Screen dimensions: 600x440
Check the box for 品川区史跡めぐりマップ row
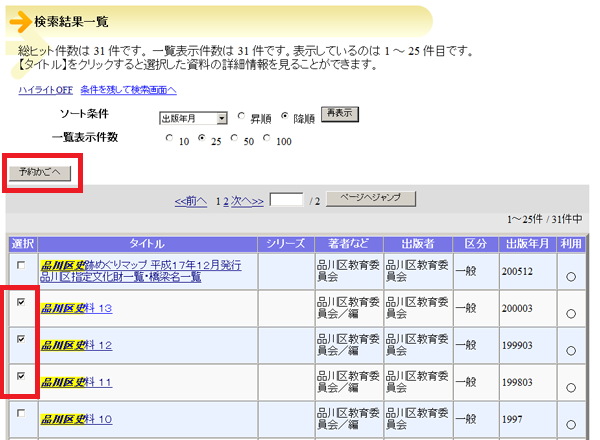pyautogui.click(x=21, y=265)
